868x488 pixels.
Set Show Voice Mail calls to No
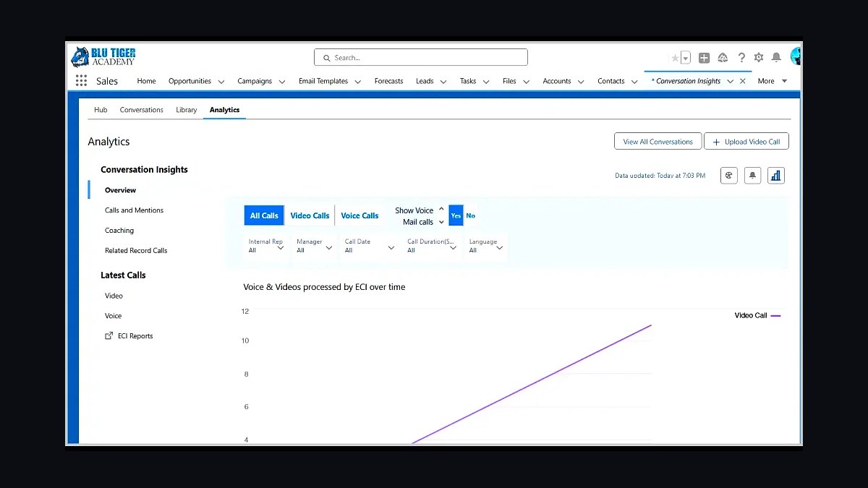pos(471,215)
